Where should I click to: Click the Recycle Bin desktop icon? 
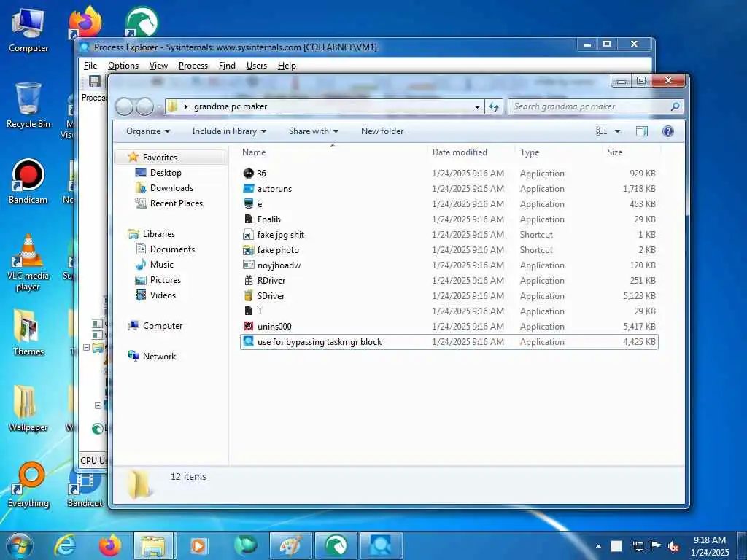tap(28, 105)
